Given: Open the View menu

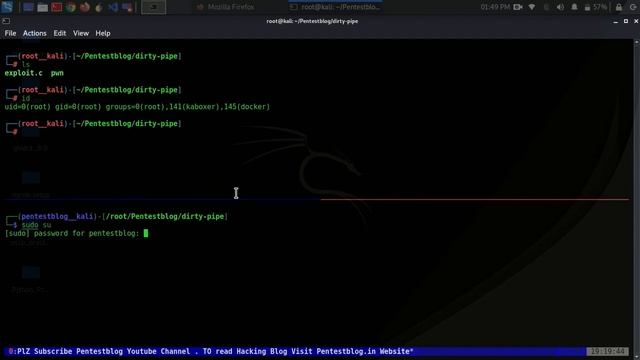Looking at the screenshot, I should tap(81, 33).
